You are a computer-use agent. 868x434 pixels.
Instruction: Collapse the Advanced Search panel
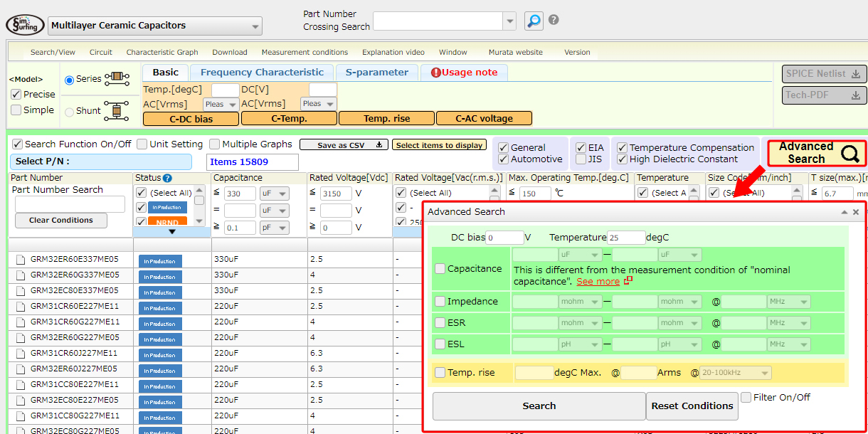point(844,212)
